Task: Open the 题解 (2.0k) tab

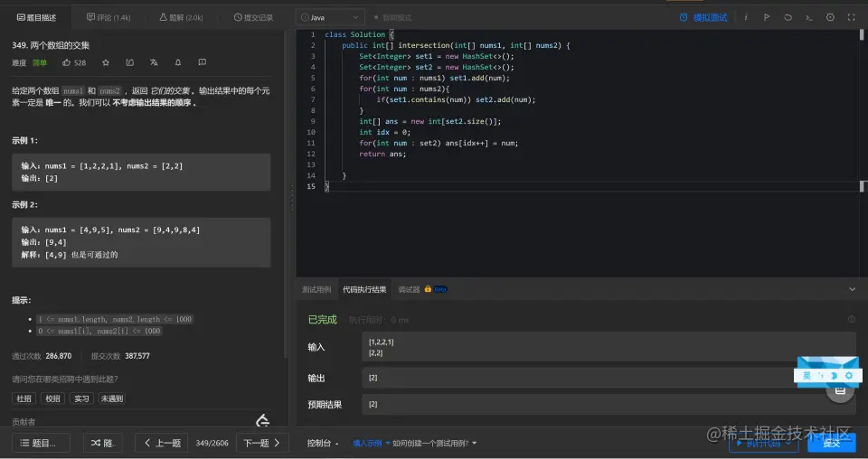Action: (x=181, y=18)
